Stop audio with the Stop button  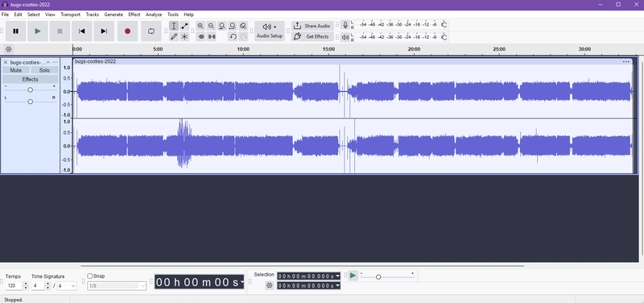pos(60,31)
